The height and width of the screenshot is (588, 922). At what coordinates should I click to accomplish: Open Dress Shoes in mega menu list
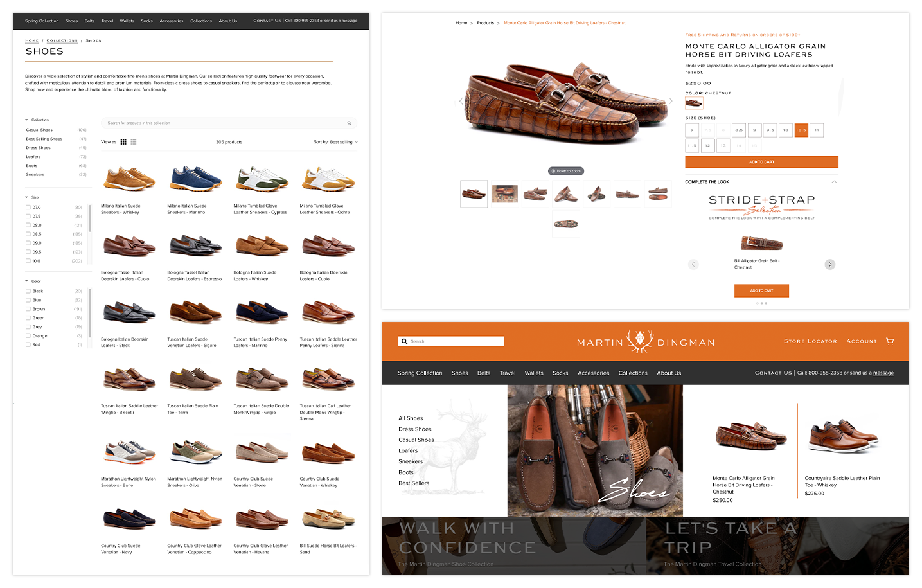click(414, 429)
